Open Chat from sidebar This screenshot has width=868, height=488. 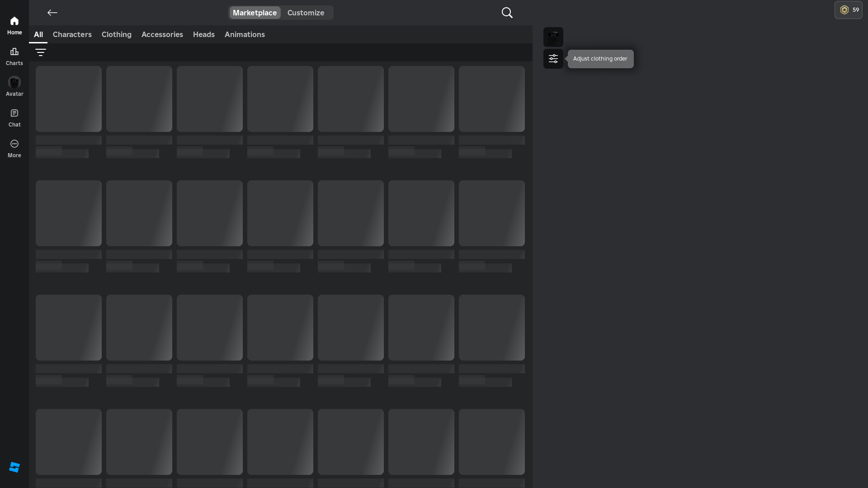(14, 117)
